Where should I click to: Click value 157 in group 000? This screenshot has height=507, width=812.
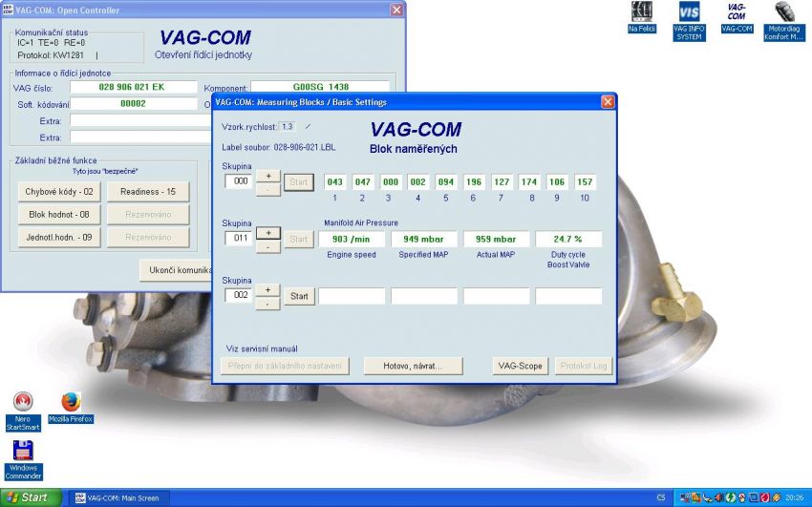tap(585, 182)
